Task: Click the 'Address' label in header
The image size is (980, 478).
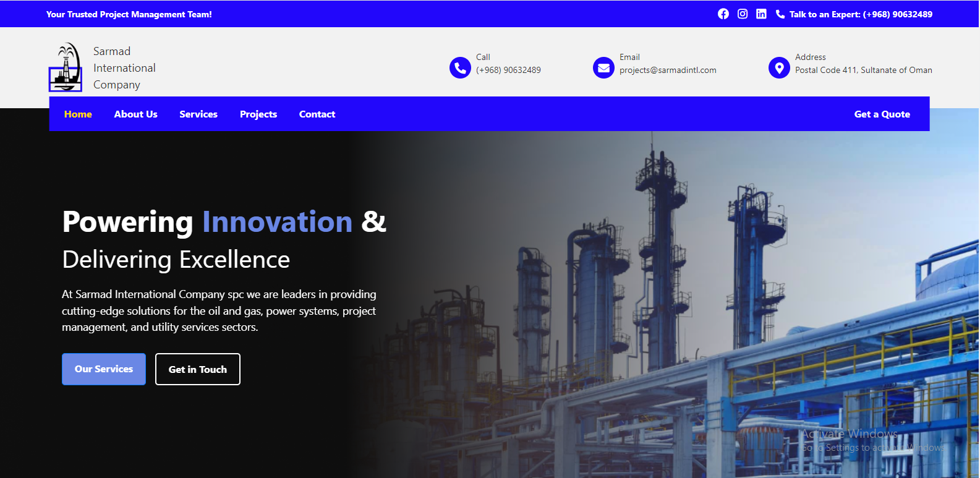Action: [x=810, y=57]
